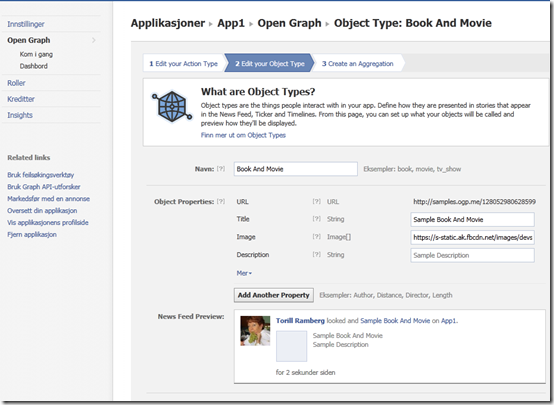
Task: Open Finn mer ut om Object Types link
Action: coord(243,135)
